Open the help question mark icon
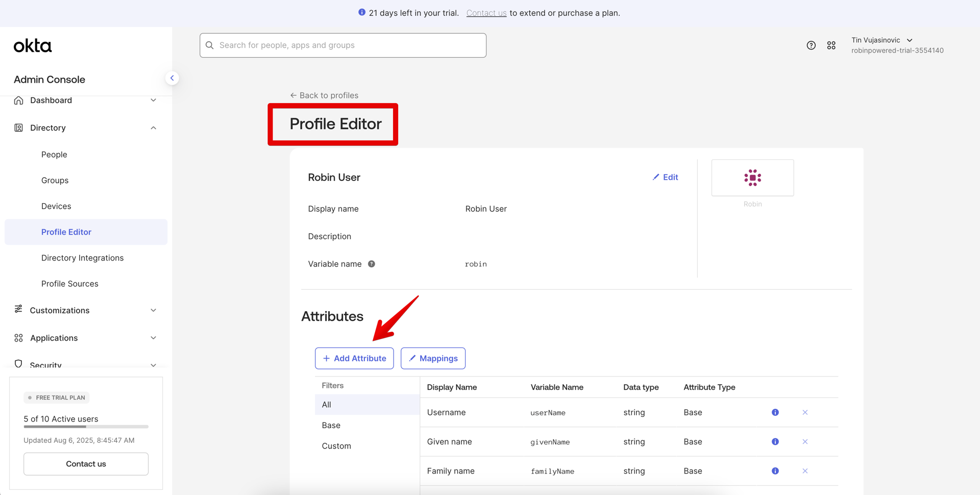This screenshot has height=495, width=980. click(811, 45)
